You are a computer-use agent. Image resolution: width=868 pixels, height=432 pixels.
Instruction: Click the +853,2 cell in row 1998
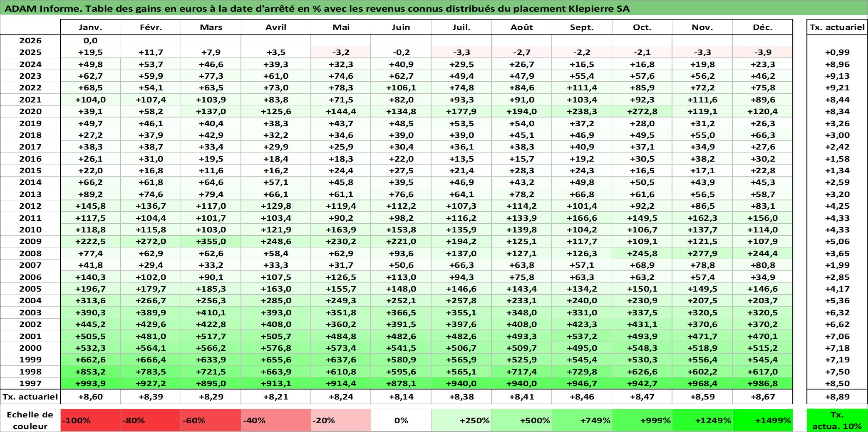[x=90, y=372]
